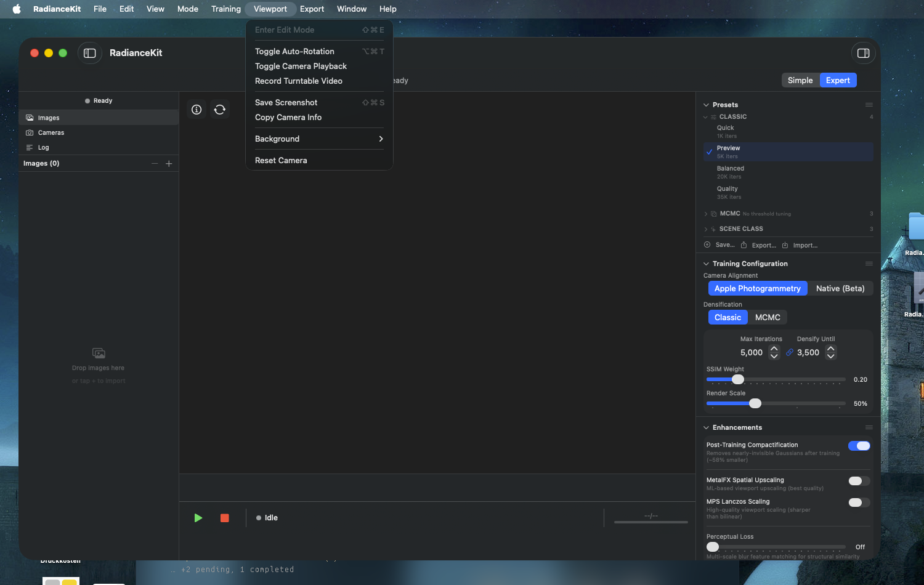
Task: Choose Save Screenshot menu item
Action: (x=319, y=102)
